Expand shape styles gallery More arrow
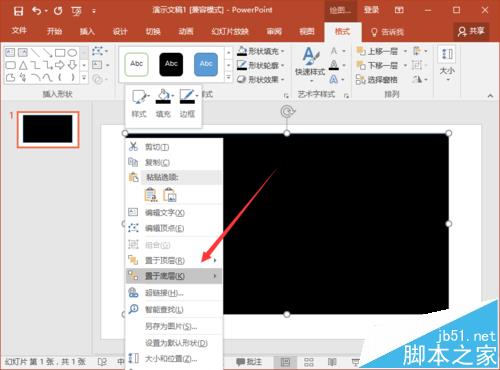Viewport: 500px width, 370px height. click(228, 77)
